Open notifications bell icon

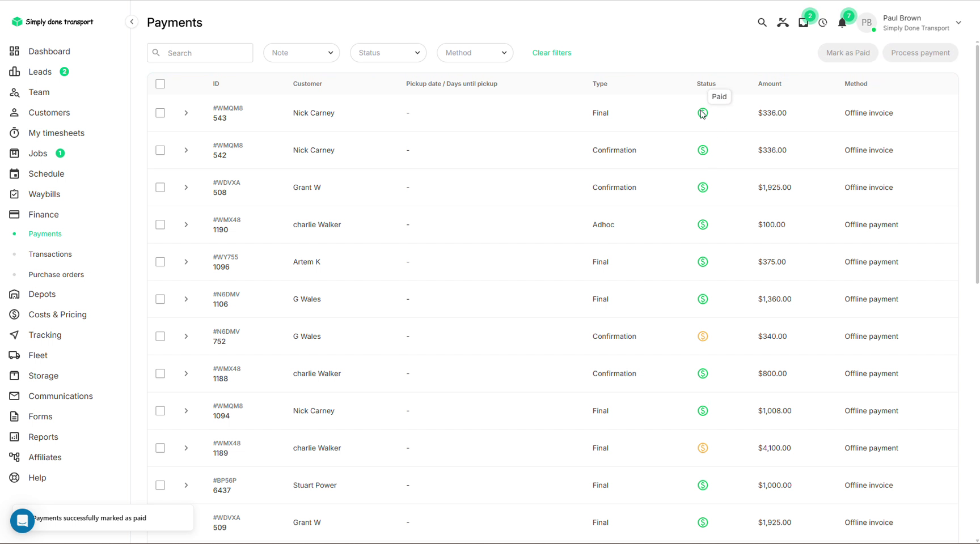point(842,23)
